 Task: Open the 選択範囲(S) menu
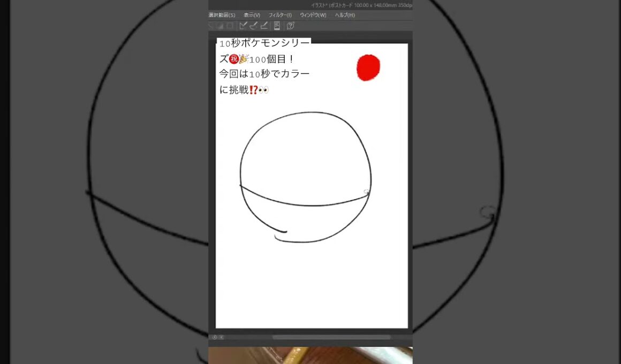tap(222, 15)
